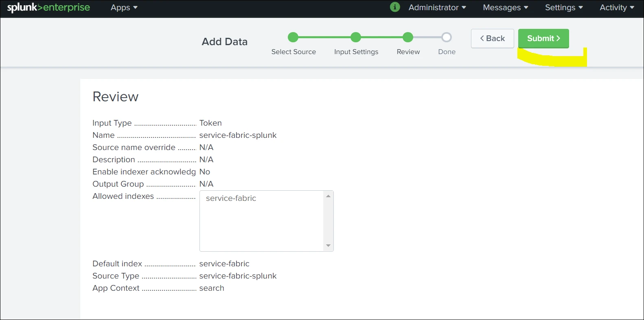Screen dimensions: 644x320
Task: Click the Input Settings step label
Action: (x=356, y=52)
